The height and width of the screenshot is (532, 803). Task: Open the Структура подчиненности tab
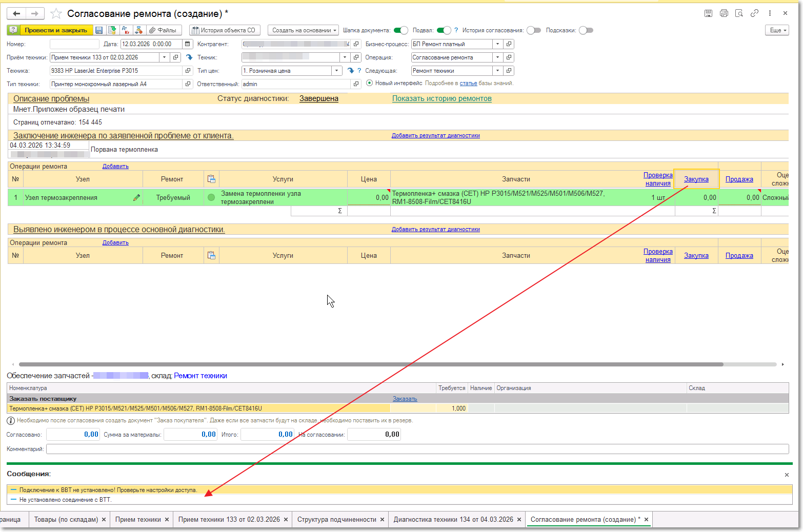[336, 519]
